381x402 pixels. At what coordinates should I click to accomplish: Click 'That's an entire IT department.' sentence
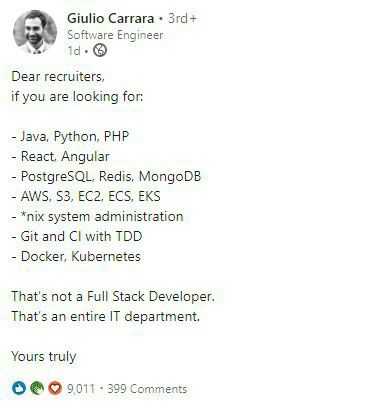(x=106, y=316)
